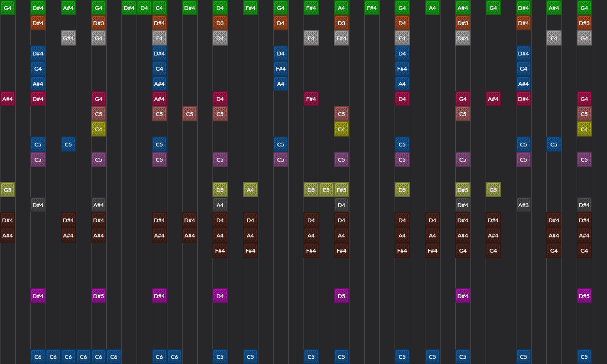
Task: Select the gray A#3 note
Action: click(524, 205)
